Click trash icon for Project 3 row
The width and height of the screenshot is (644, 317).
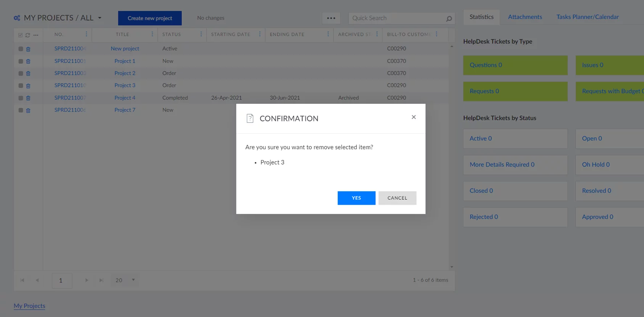[x=28, y=86]
